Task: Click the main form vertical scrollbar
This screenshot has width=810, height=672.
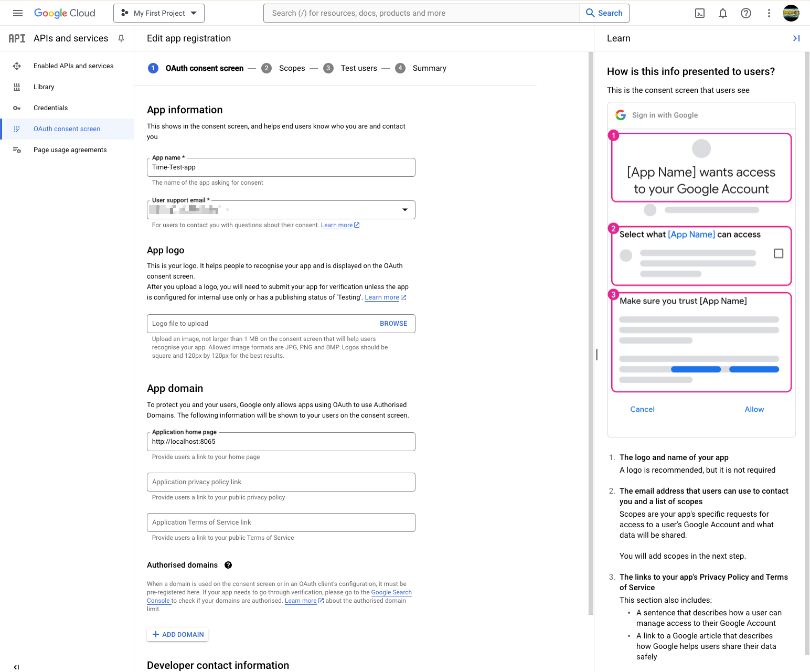Action: [591, 333]
